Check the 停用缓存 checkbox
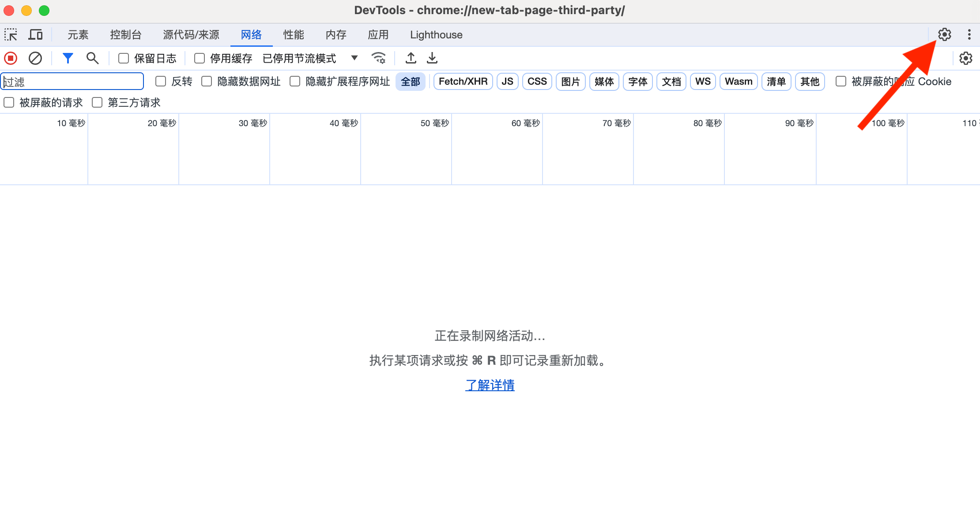The height and width of the screenshot is (531, 980). (200, 58)
